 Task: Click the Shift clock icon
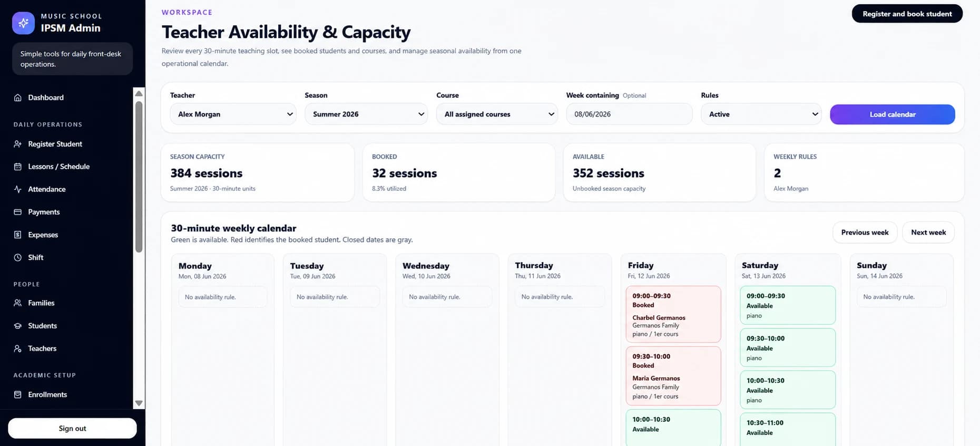coord(18,257)
